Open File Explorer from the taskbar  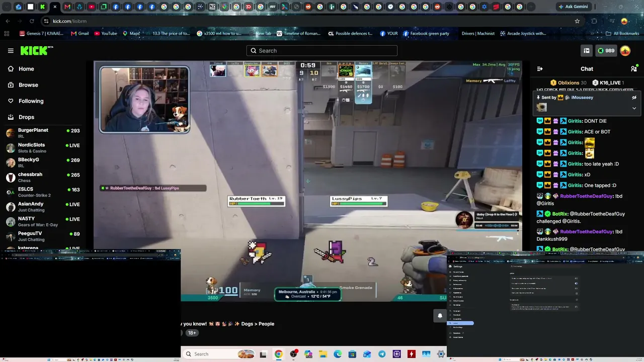tap(323, 354)
